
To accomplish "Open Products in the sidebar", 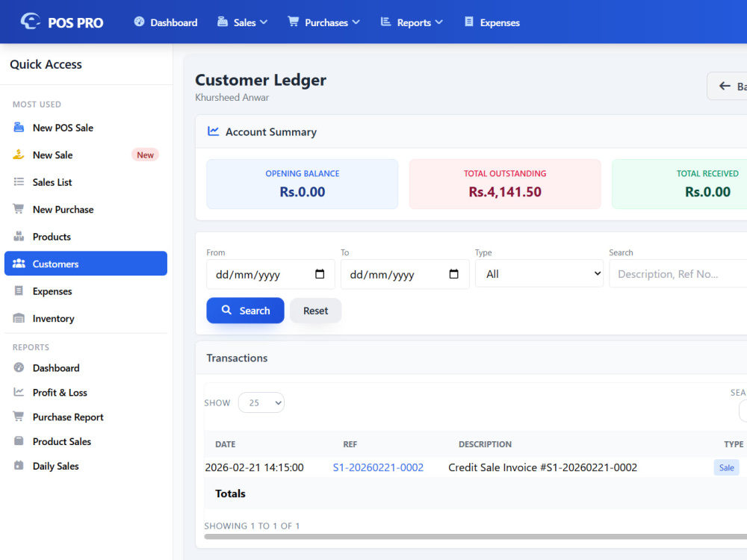I will tap(86, 236).
